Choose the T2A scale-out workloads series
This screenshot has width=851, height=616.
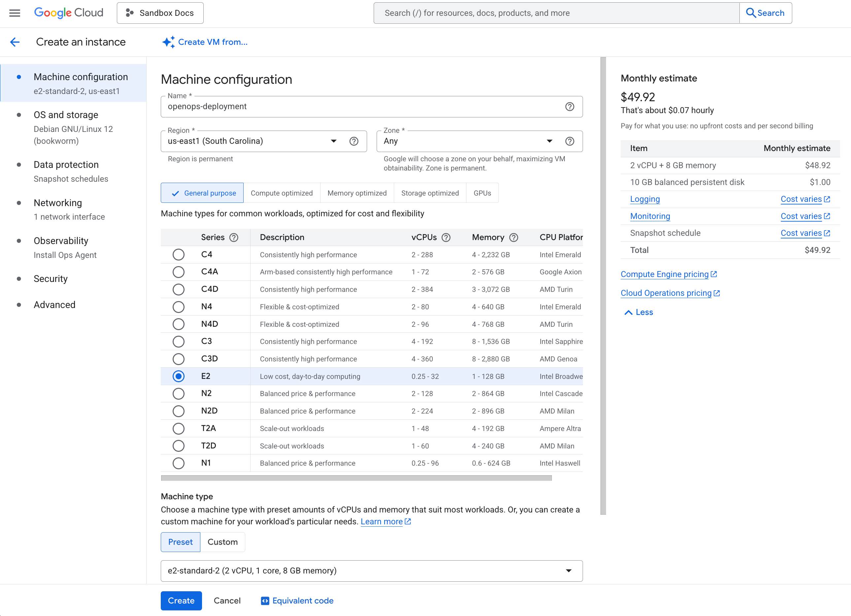click(179, 428)
